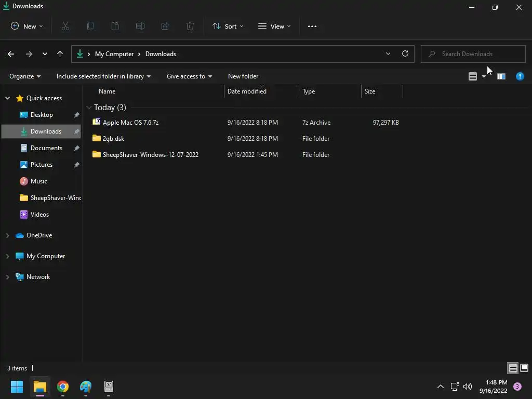The width and height of the screenshot is (532, 399).
Task: Click the Paste clipboard icon
Action: 115,26
